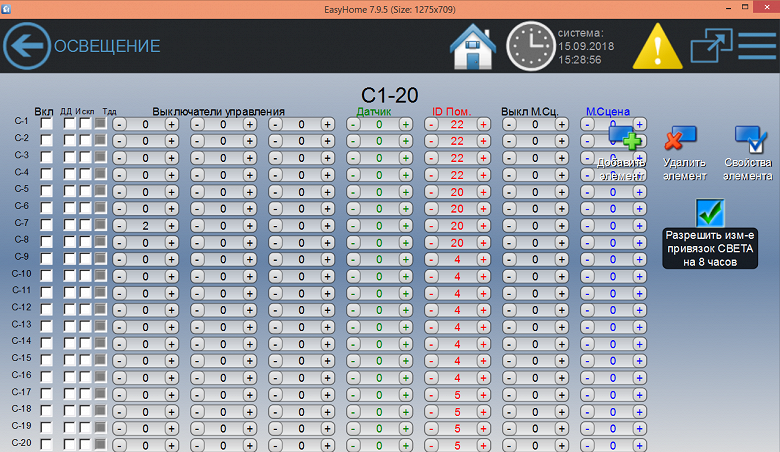Go back using the arrow icon

click(x=26, y=46)
